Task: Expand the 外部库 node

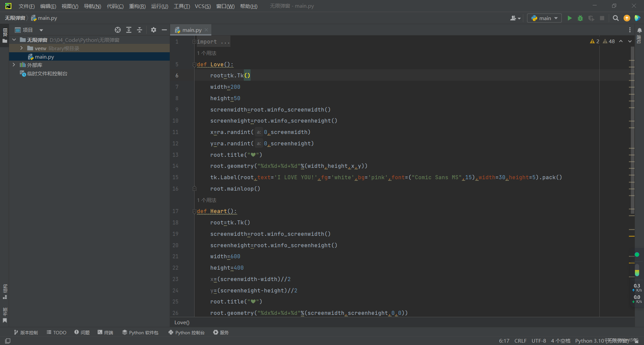Action: (14, 65)
